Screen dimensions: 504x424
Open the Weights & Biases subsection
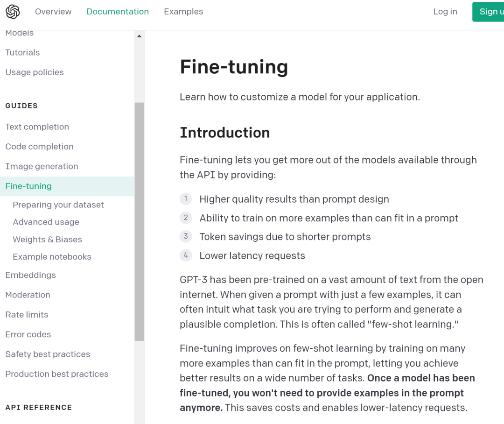47,240
